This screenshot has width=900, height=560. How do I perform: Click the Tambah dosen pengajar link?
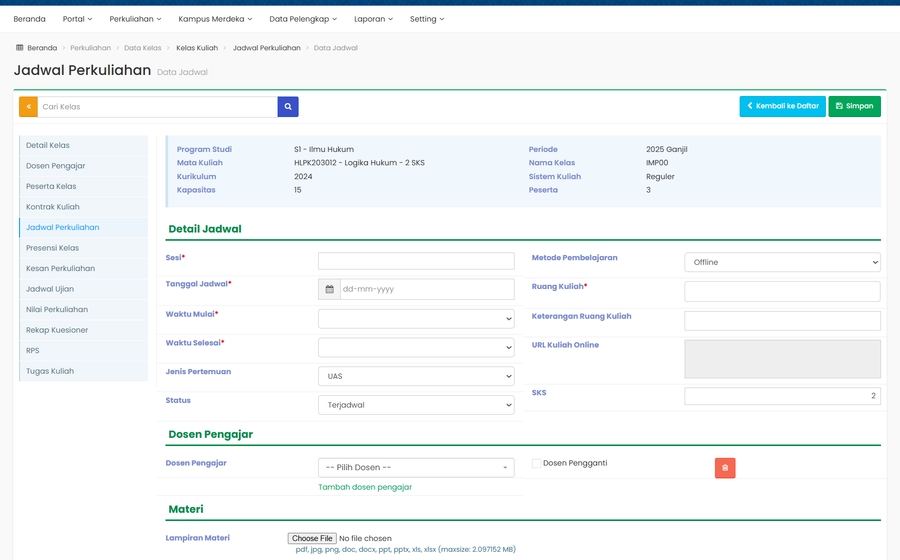pos(365,487)
